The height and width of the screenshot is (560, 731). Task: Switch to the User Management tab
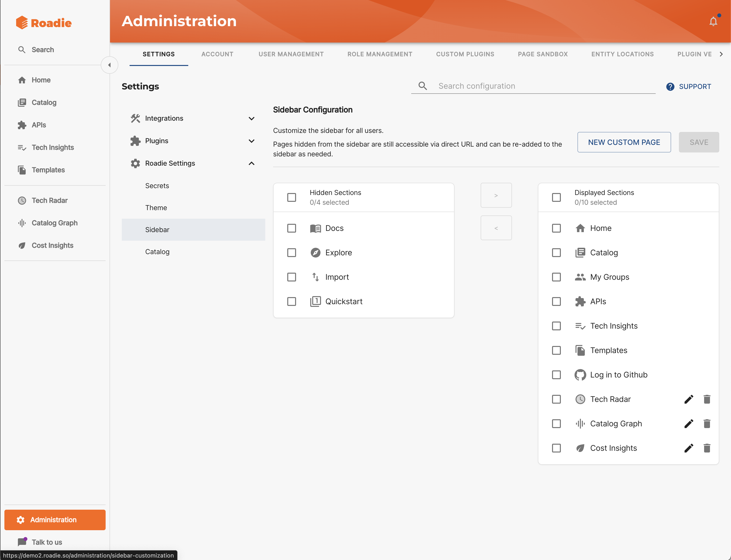pos(291,54)
